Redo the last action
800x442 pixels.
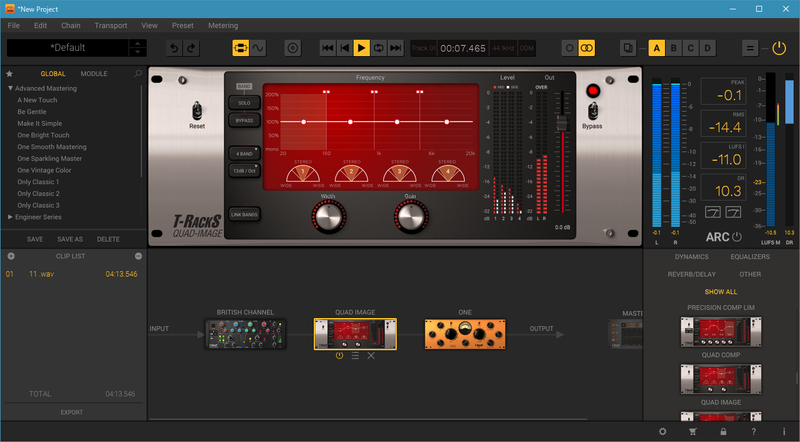191,48
